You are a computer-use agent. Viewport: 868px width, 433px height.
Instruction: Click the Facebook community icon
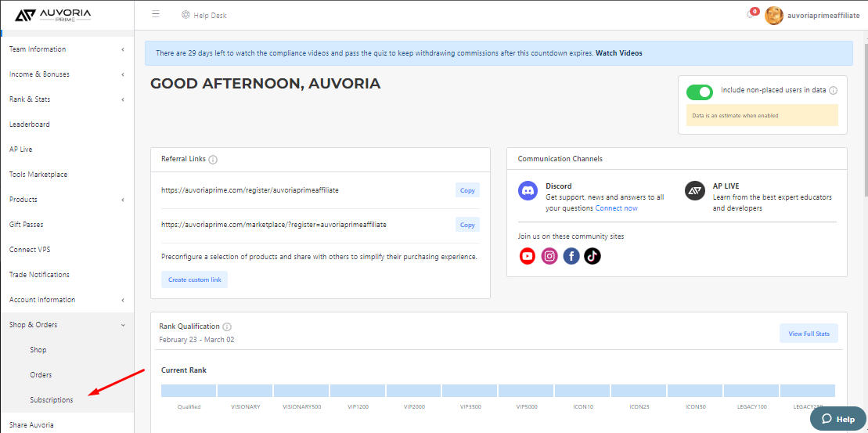571,256
